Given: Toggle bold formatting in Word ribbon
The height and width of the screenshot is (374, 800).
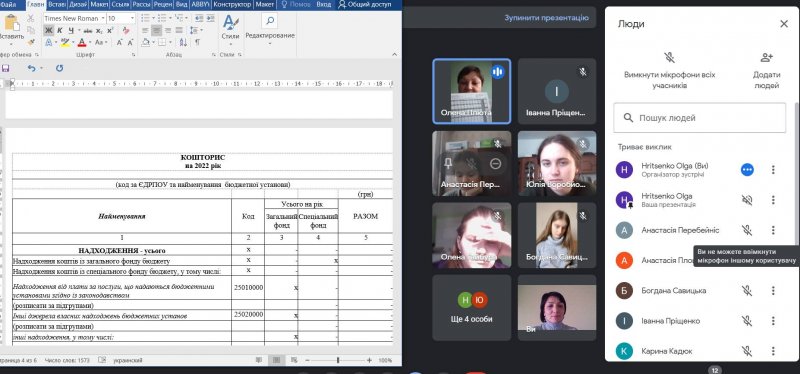Looking at the screenshot, I should [48, 31].
